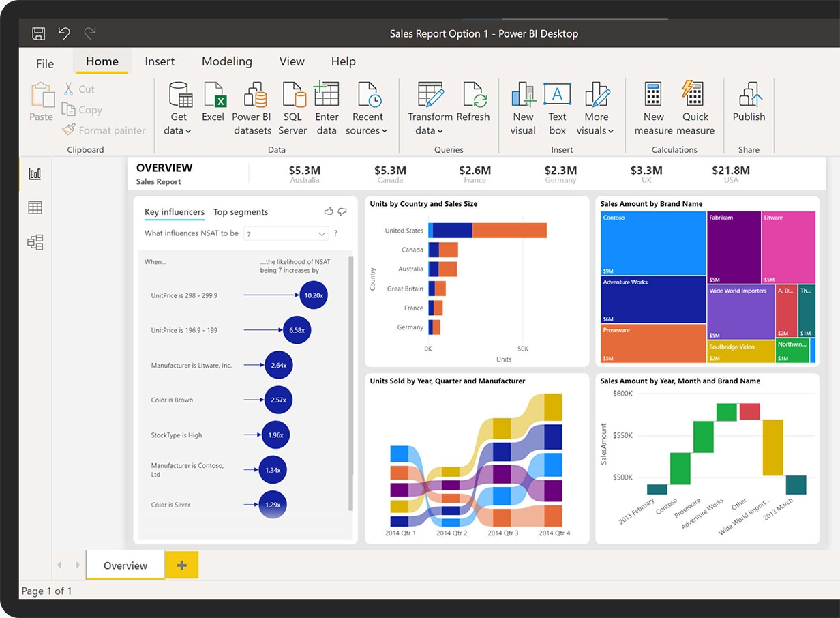The width and height of the screenshot is (840, 618).
Task: Click the Enter data table icon
Action: click(x=327, y=94)
